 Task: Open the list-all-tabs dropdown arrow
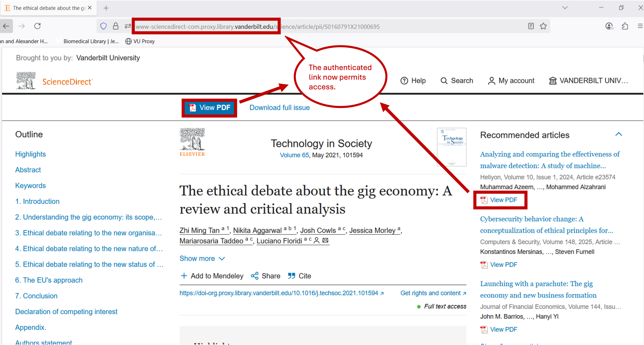(x=565, y=8)
